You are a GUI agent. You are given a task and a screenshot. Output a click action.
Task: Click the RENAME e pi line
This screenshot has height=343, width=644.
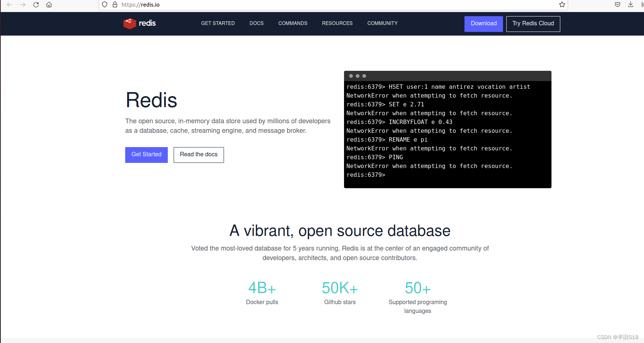[x=387, y=140]
